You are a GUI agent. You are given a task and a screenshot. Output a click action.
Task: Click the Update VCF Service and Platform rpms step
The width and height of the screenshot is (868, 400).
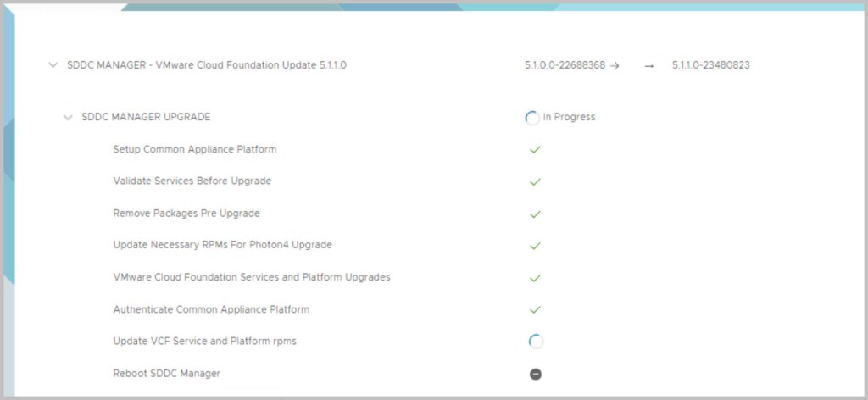[204, 342]
